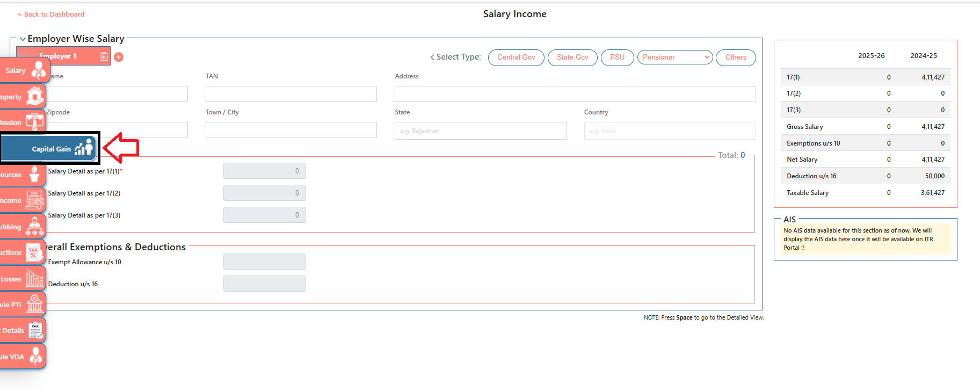Image resolution: width=980 pixels, height=391 pixels.
Task: Click the Salary Detail 17(2) amount field
Action: tap(265, 193)
